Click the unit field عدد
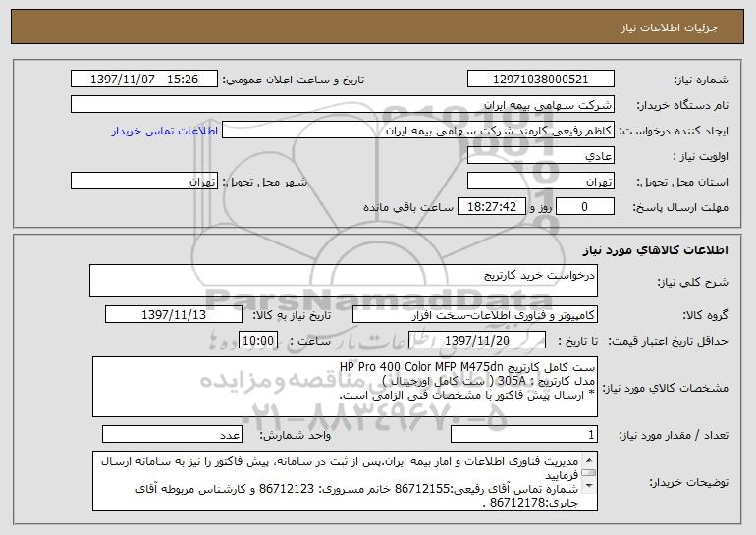Image resolution: width=756 pixels, height=535 pixels. 172,434
